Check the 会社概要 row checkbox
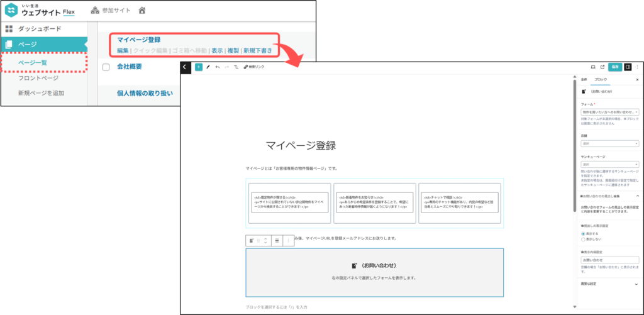644x315 pixels. 106,67
